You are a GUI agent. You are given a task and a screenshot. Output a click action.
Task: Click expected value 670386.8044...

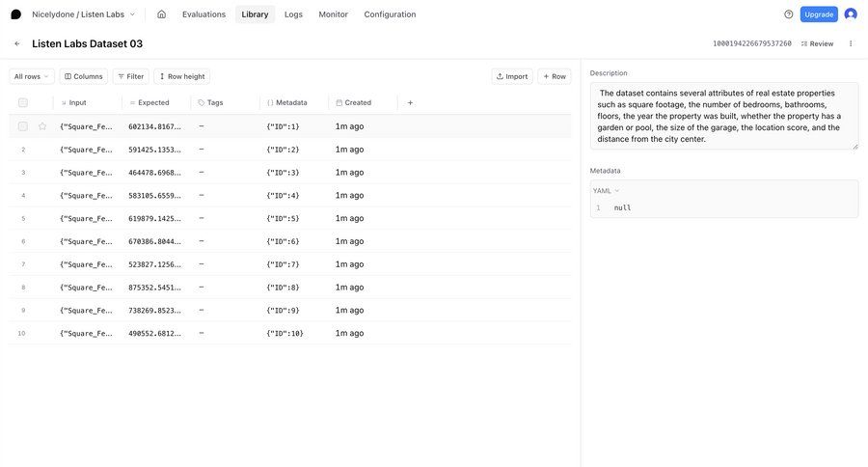155,241
